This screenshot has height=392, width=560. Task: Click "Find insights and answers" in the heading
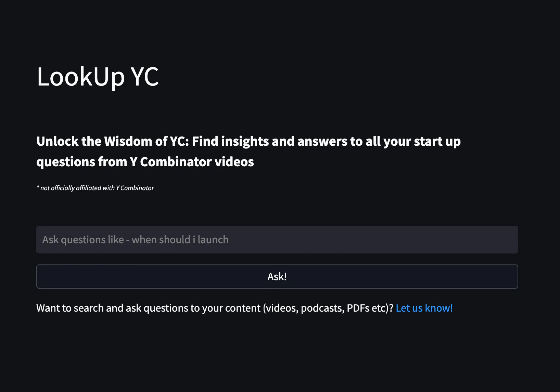(270, 141)
